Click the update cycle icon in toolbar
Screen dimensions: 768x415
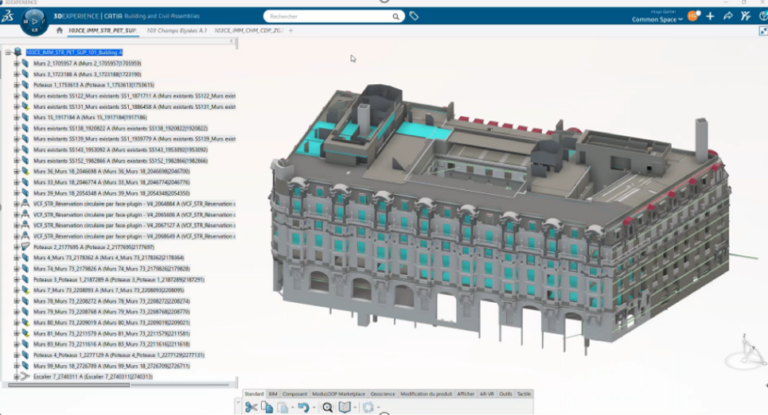[368, 407]
